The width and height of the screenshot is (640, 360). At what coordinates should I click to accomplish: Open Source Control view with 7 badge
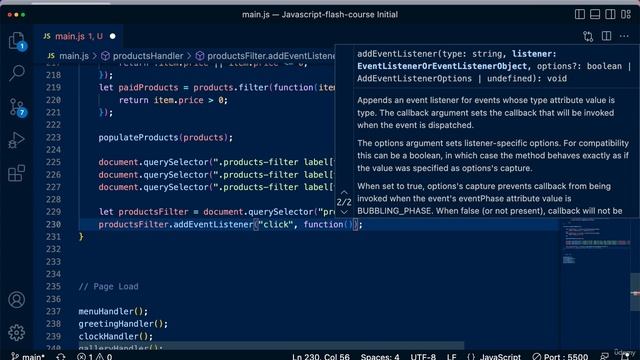[x=17, y=107]
